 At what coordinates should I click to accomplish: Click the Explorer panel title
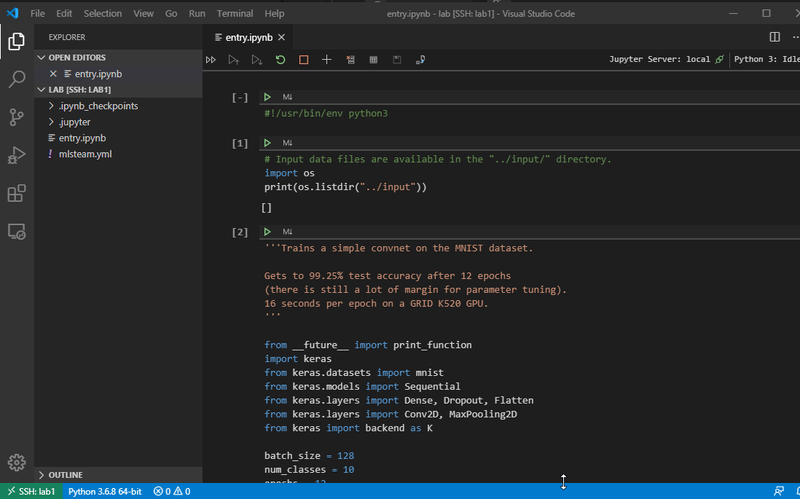[67, 37]
